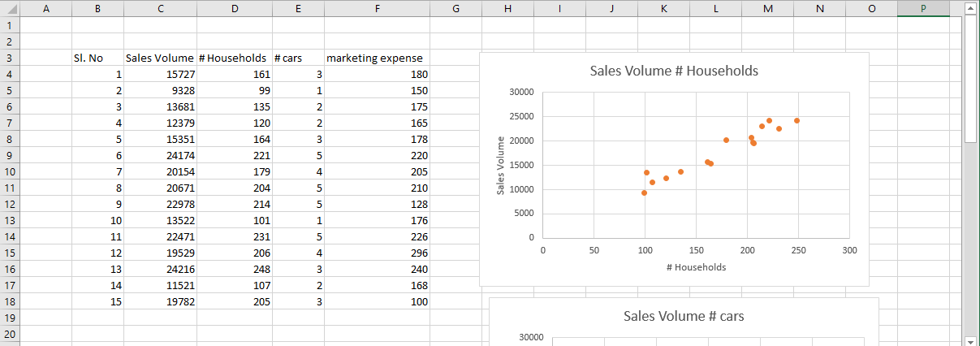Select row 3 header

click(x=9, y=58)
